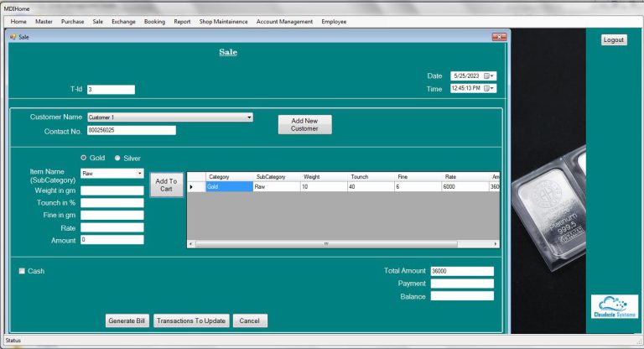Click the grid's left scroll arrow
The width and height of the screenshot is (644, 349).
[x=190, y=244]
